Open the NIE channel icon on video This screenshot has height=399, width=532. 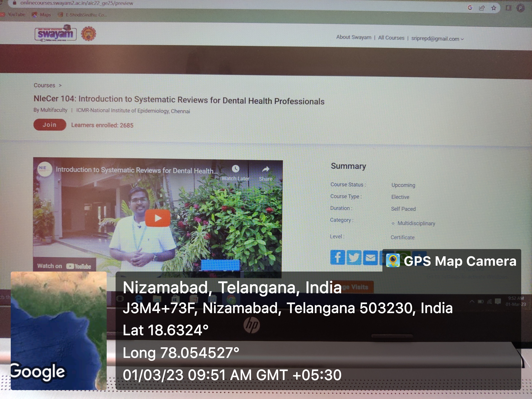click(x=45, y=169)
